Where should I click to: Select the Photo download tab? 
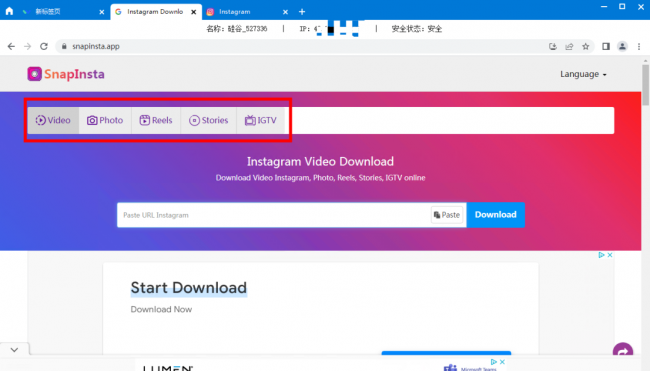coord(105,120)
